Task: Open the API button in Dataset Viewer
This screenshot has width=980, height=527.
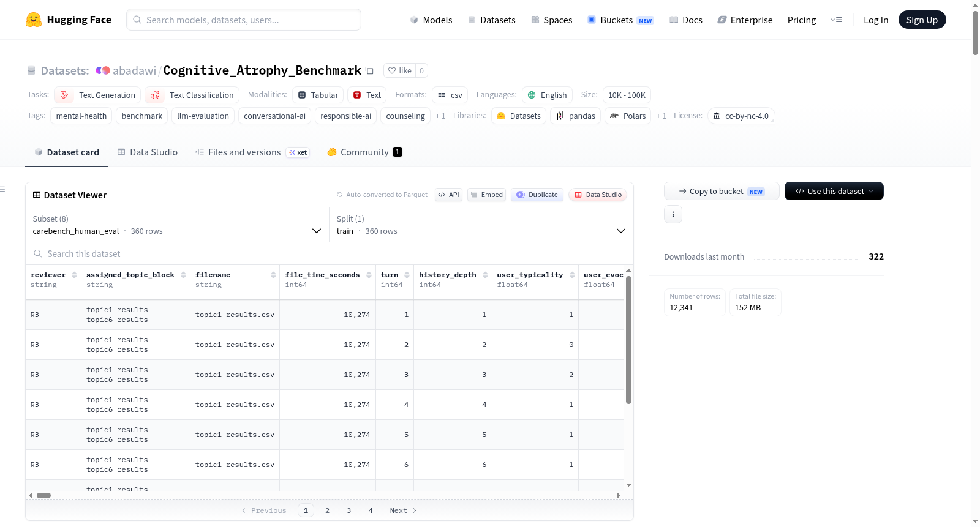Action: [448, 195]
